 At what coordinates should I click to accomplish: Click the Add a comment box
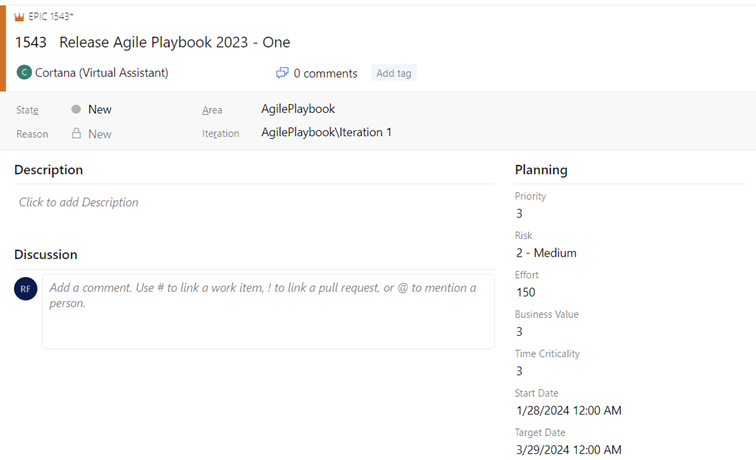[268, 311]
